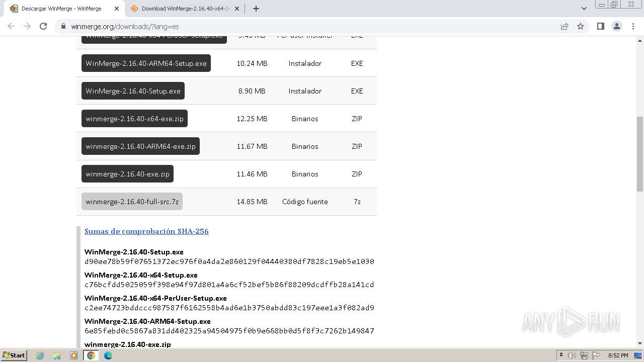Click the WinMerge-2.16.40-x64-Setup.exe checksum heading
This screenshot has width=644, height=362.
point(141,275)
